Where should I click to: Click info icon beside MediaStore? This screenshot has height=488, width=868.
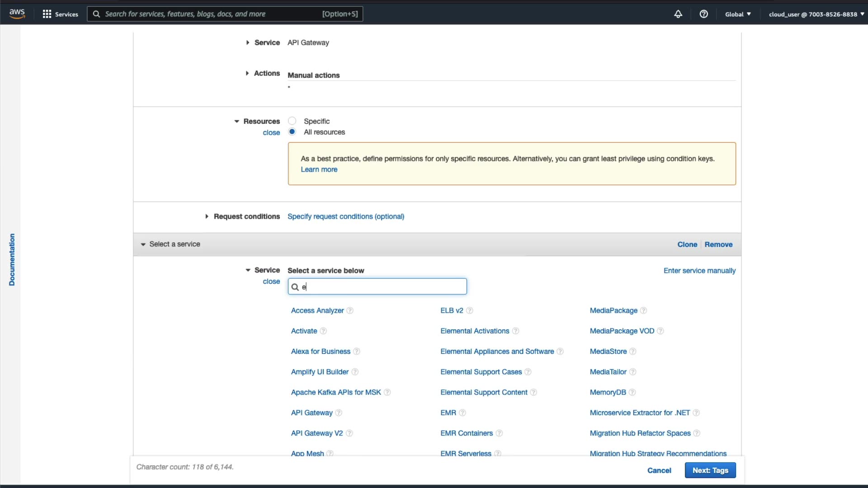tap(633, 352)
